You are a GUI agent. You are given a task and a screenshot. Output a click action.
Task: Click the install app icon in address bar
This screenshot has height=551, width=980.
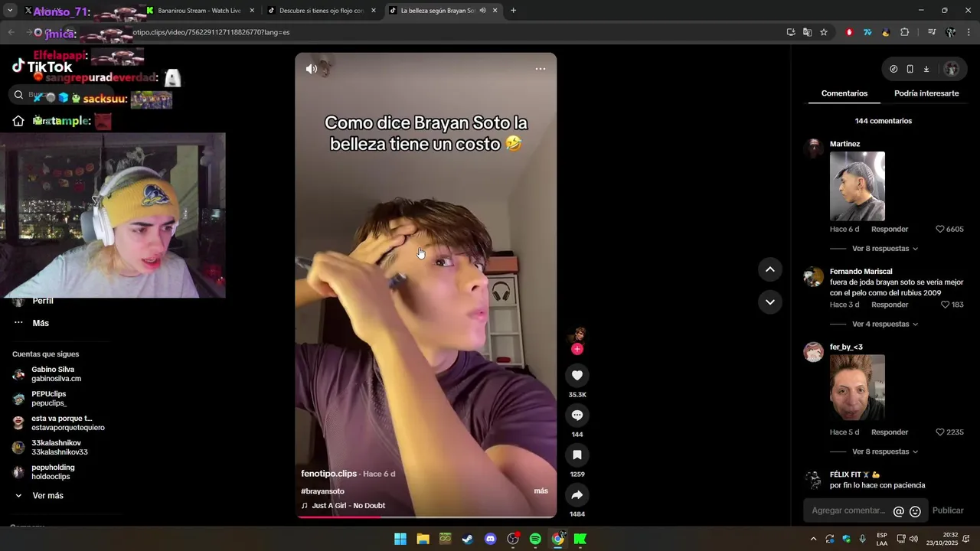point(791,32)
